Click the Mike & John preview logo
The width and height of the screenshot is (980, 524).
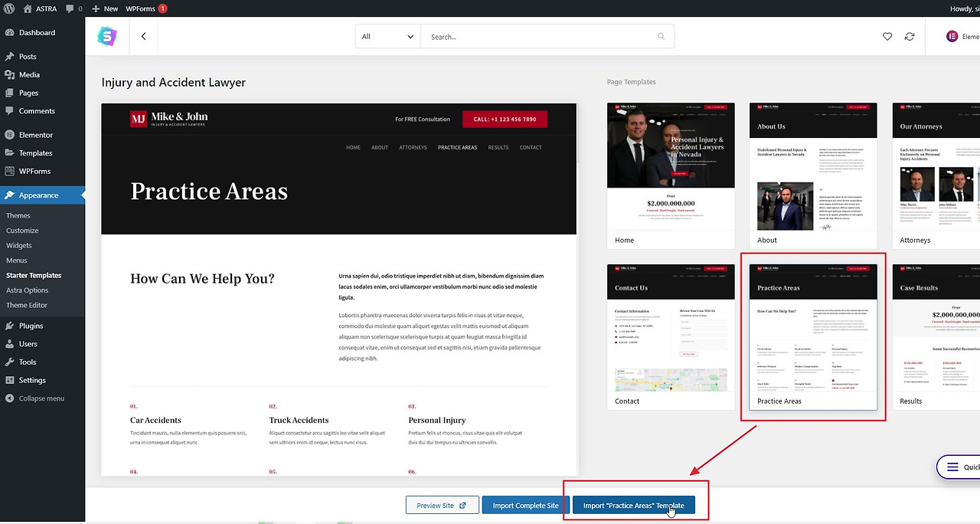169,119
